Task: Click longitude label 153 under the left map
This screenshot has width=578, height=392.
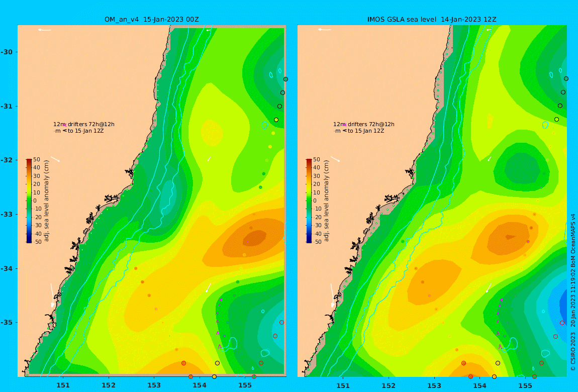Action: click(154, 385)
